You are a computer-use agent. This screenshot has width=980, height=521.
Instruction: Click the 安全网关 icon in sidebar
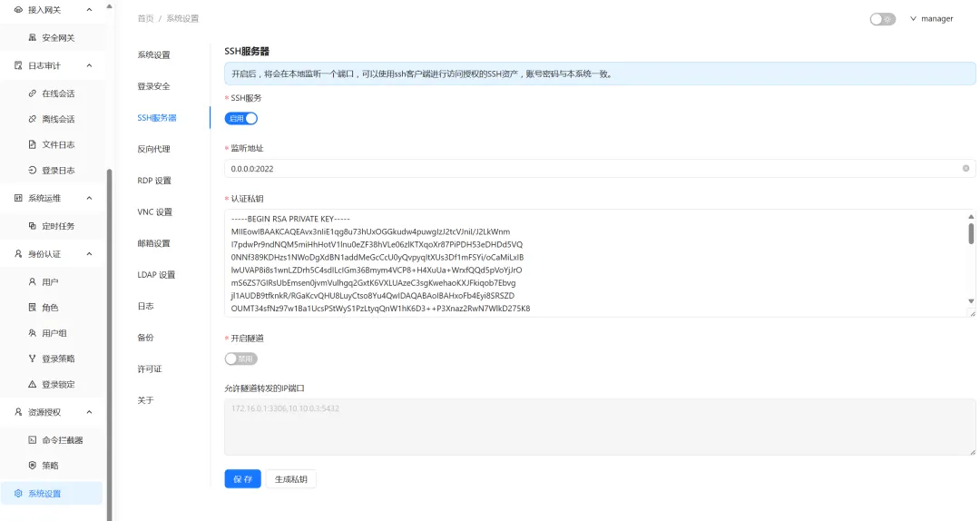33,37
